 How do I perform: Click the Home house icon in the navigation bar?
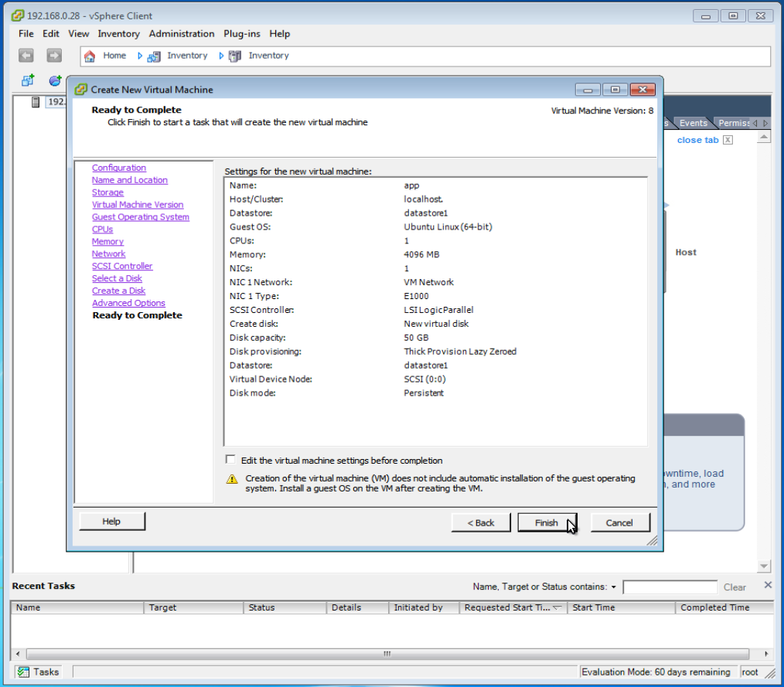click(90, 56)
